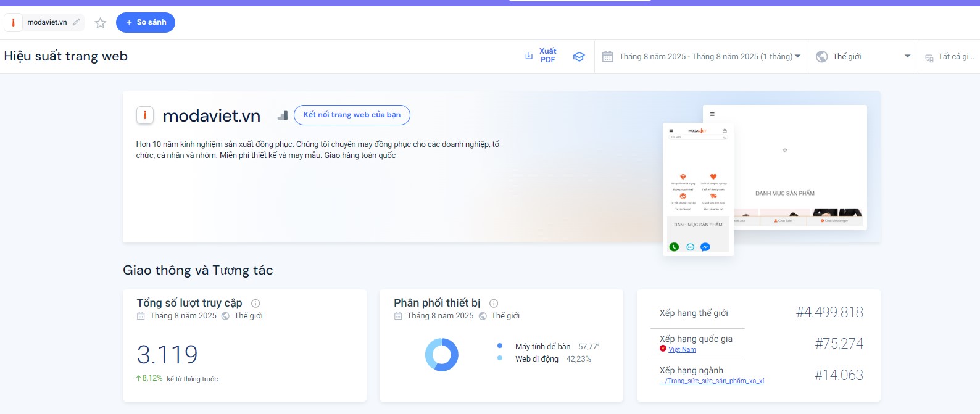This screenshot has width=980, height=414.
Task: Open the Tất cả traffic type selector
Action: coord(950,57)
